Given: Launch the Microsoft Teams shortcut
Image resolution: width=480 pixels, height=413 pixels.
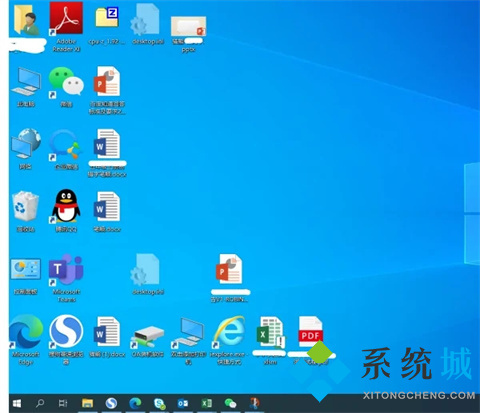Looking at the screenshot, I should pyautogui.click(x=66, y=270).
